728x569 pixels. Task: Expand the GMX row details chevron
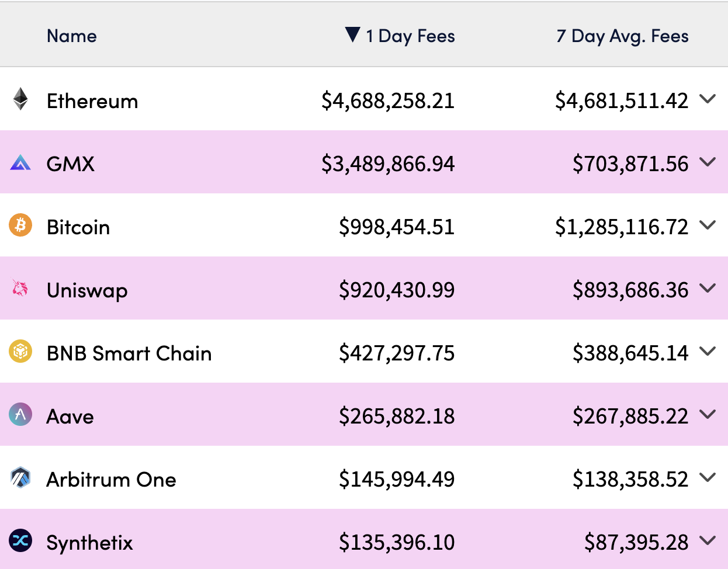(708, 162)
